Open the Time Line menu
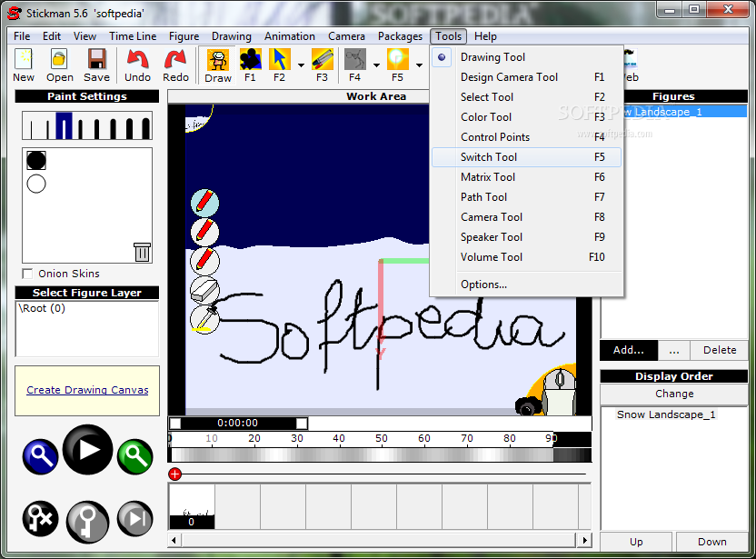 (133, 36)
